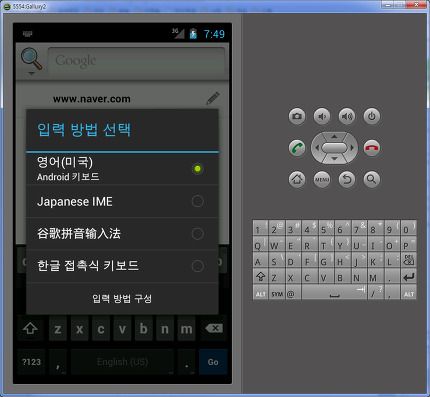This screenshot has width=430, height=397.
Task: Tap the 3G signal status icon
Action: (x=178, y=33)
